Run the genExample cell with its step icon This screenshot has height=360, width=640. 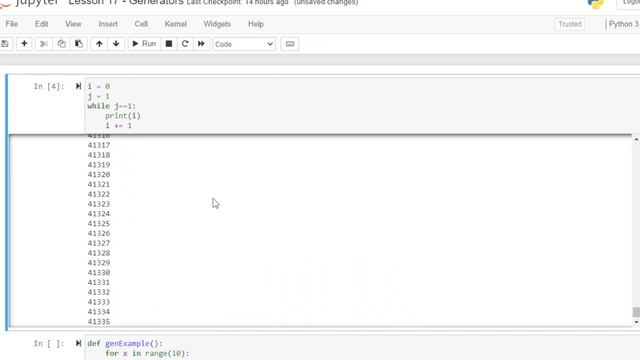pos(78,343)
